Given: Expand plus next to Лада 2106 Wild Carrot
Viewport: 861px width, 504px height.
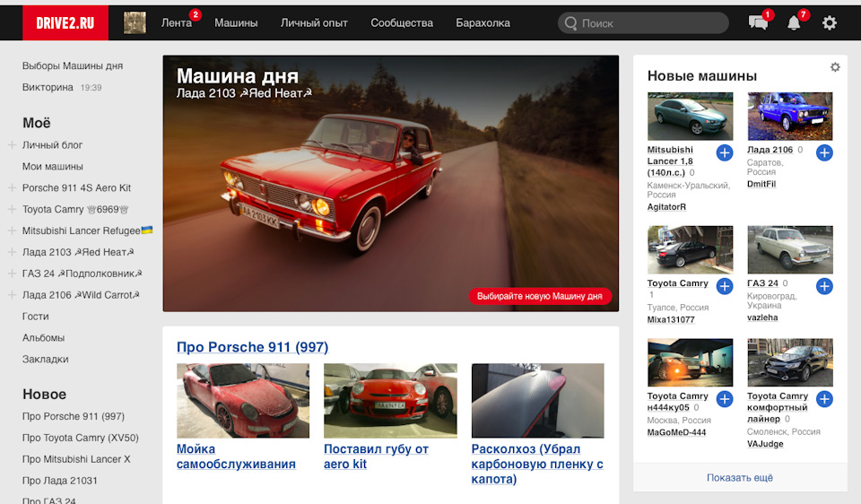Looking at the screenshot, I should 12,295.
